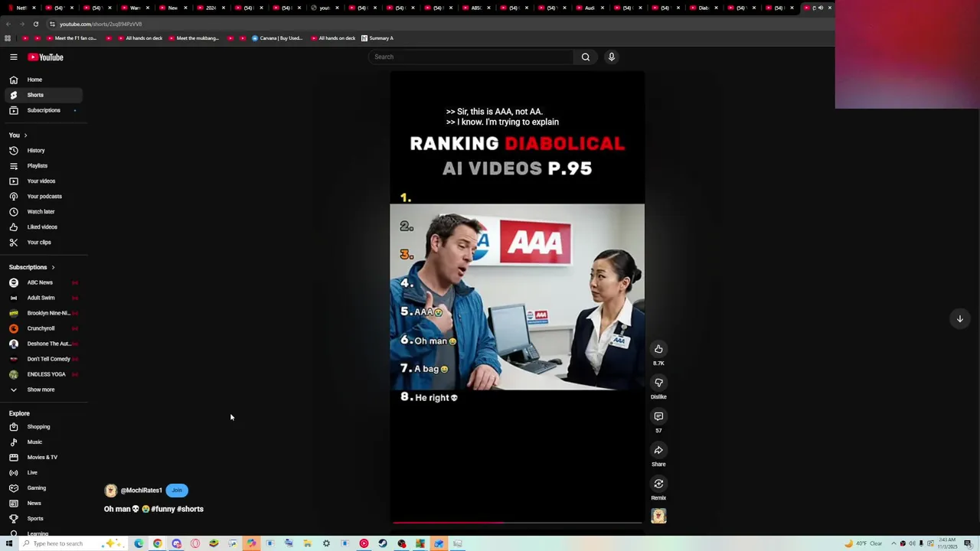Screen dimensions: 980x551
Task: Open Movies & TV under Explore
Action: point(44,458)
